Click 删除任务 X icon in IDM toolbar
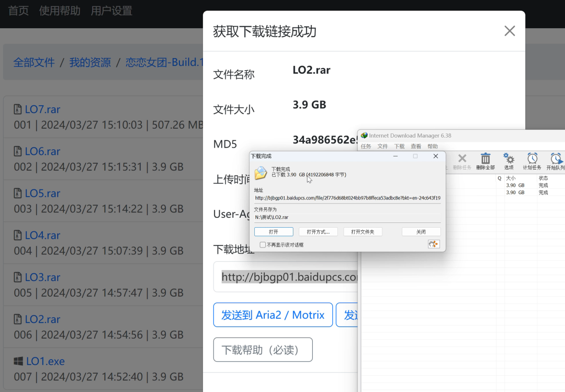The height and width of the screenshot is (392, 565). 462,161
